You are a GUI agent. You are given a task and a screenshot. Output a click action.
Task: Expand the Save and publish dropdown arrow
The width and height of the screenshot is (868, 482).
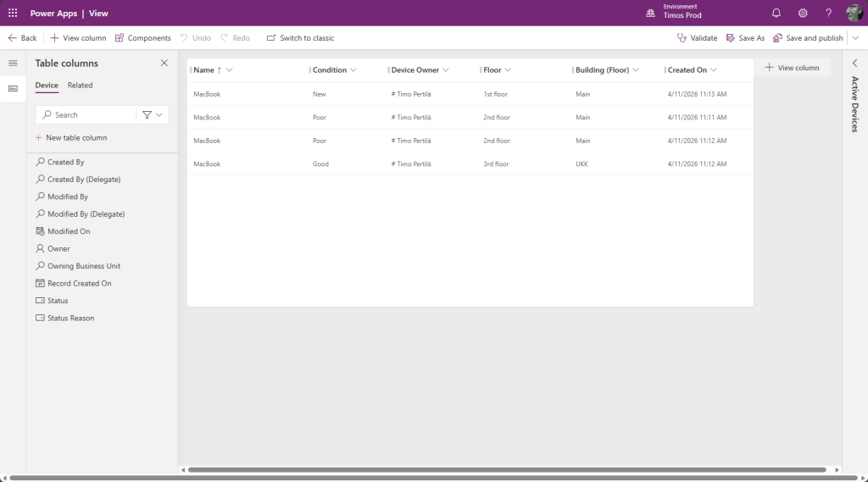855,38
